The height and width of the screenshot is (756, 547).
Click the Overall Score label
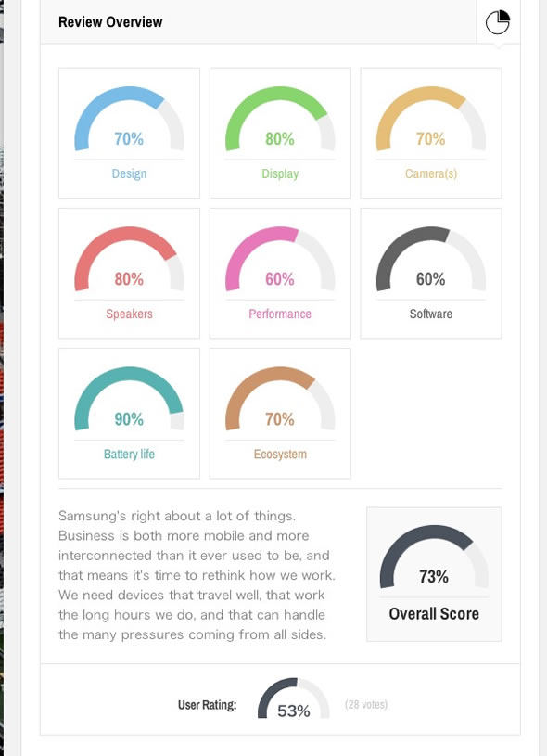434,614
